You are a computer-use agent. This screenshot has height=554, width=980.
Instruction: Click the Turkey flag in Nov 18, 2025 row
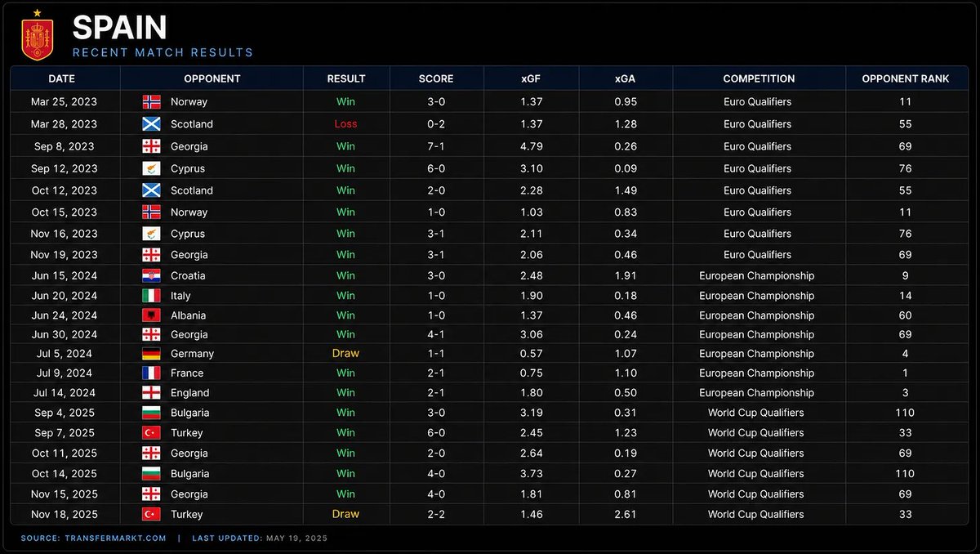[152, 515]
